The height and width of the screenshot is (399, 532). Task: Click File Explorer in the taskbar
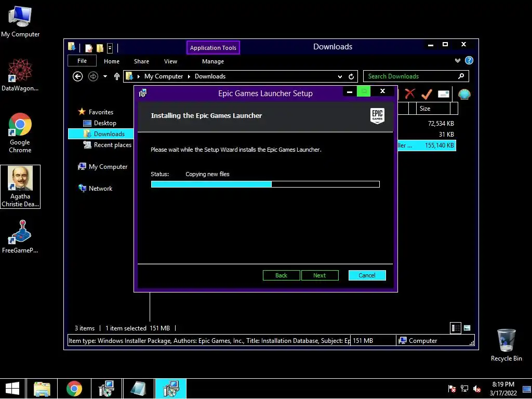click(42, 389)
